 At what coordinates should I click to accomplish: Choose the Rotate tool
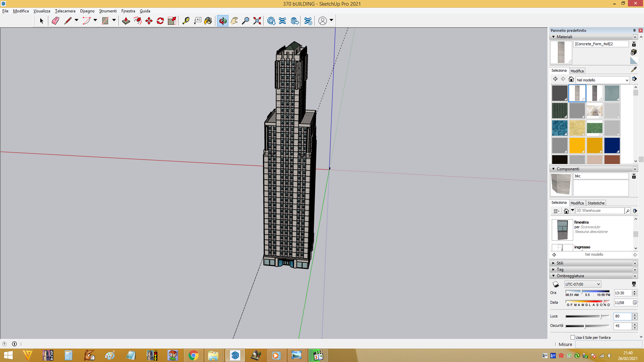(160, 21)
